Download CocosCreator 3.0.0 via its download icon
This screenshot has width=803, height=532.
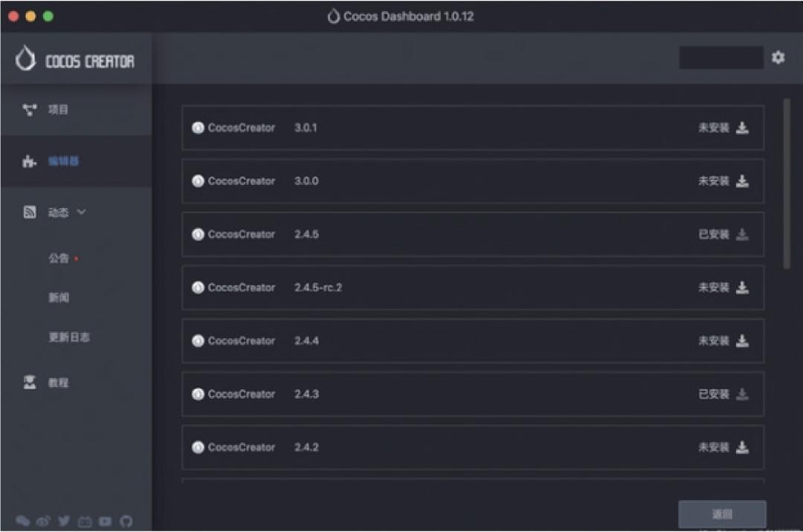[742, 181]
